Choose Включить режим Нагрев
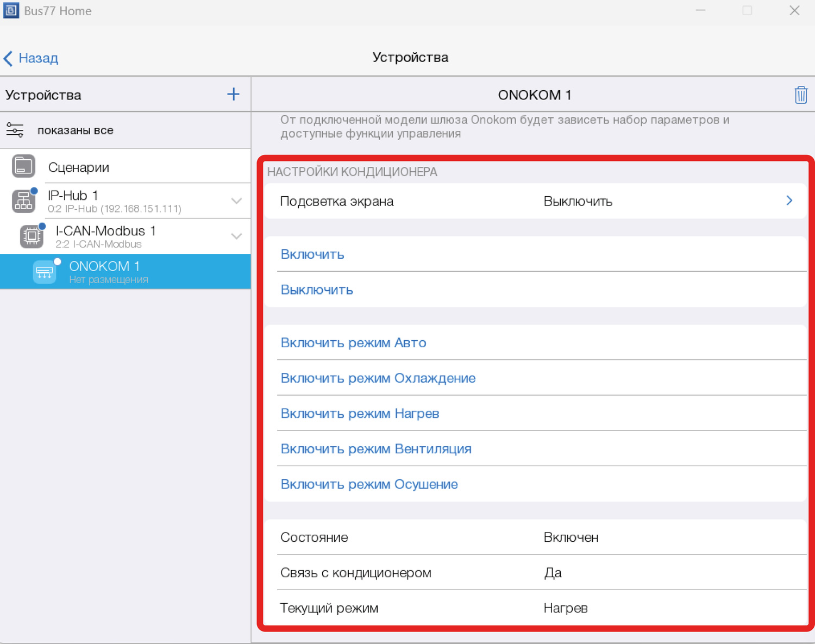The image size is (815, 644). (x=360, y=414)
